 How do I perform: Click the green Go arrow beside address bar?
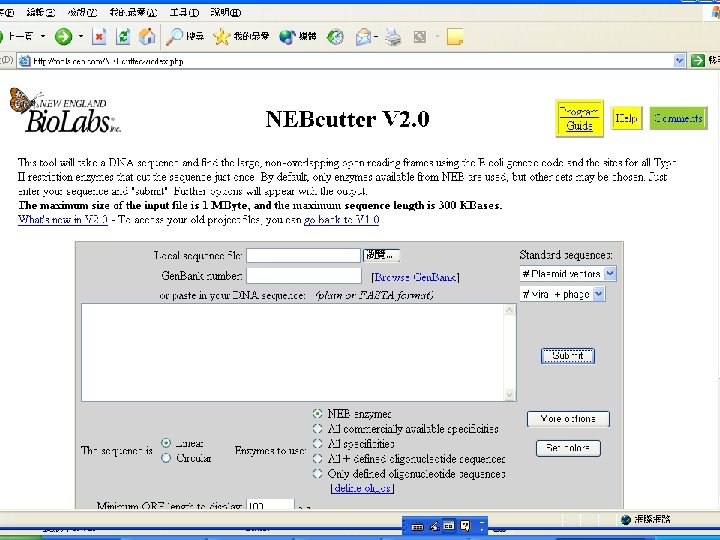click(x=698, y=60)
